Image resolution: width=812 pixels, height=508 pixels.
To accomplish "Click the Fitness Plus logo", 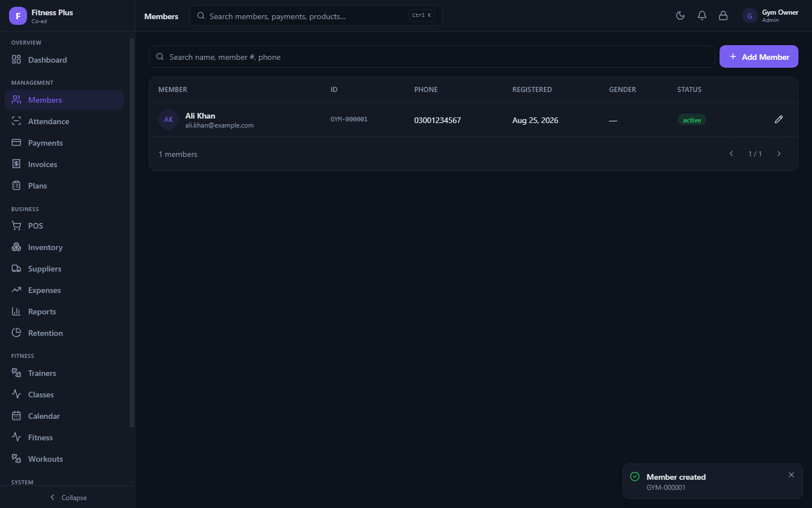I will [x=18, y=16].
